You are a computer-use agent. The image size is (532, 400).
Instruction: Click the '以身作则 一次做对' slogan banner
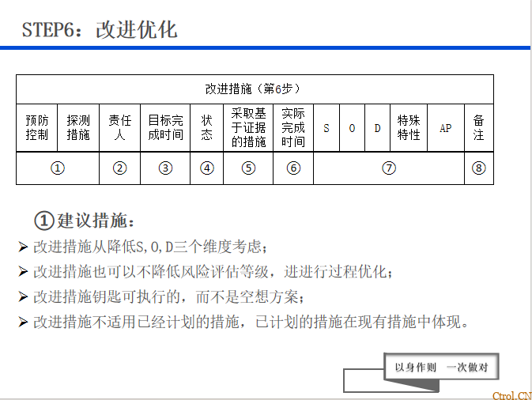tap(441, 367)
